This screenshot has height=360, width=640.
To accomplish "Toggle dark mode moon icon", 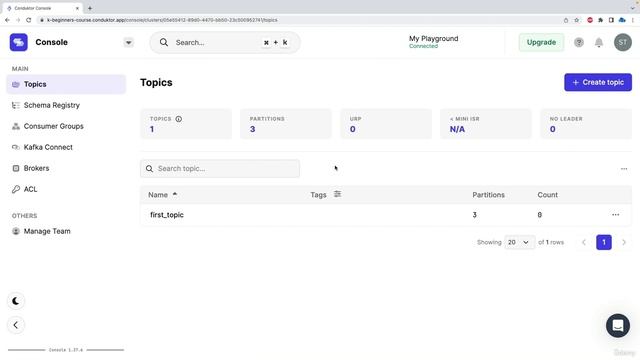I will [16, 301].
